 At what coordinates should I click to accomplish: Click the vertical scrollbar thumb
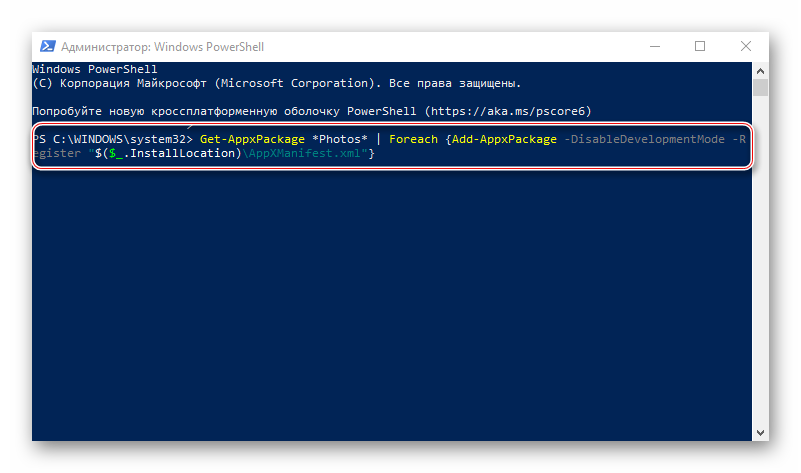point(760,88)
